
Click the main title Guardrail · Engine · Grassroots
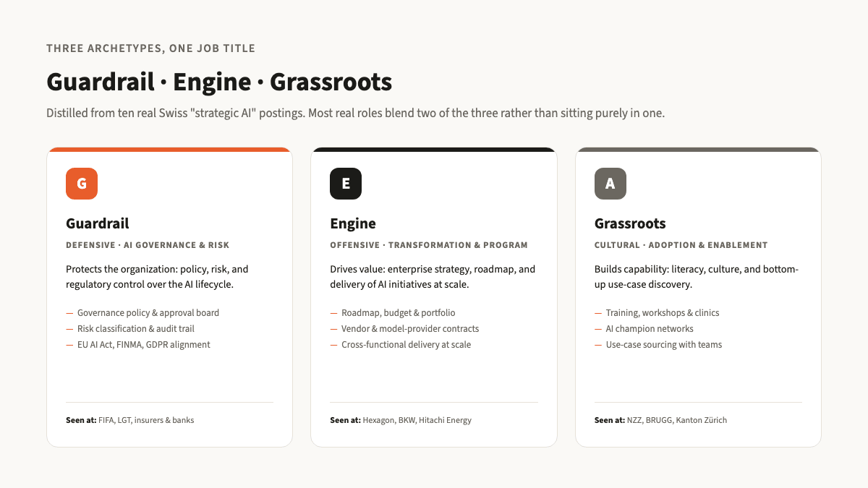(219, 82)
